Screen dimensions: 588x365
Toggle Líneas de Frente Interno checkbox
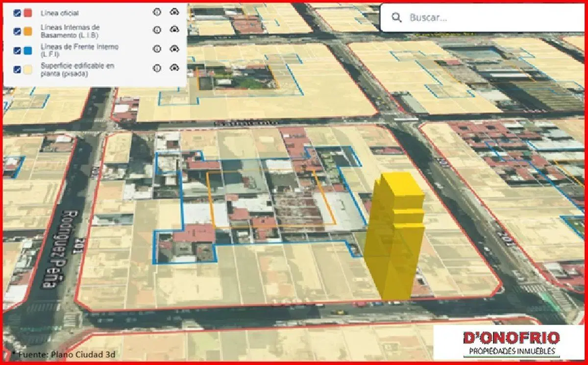[18, 50]
